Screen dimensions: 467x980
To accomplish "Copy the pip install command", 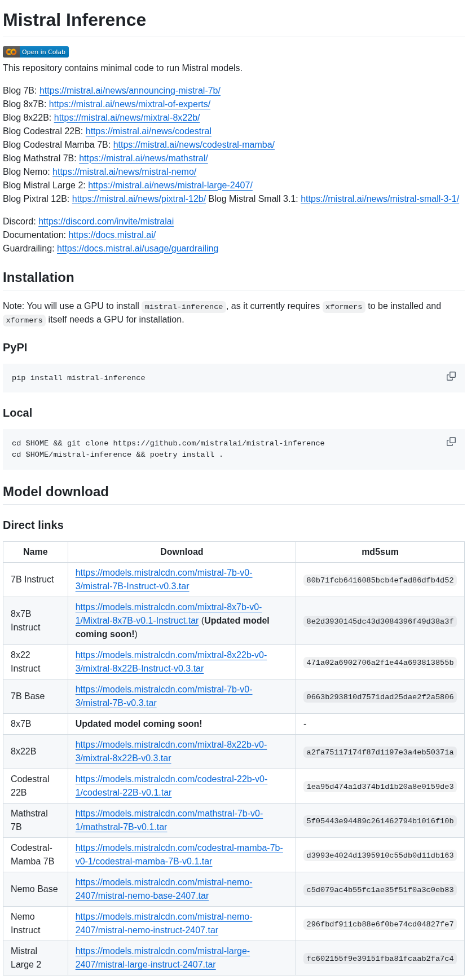I will 451,376.
